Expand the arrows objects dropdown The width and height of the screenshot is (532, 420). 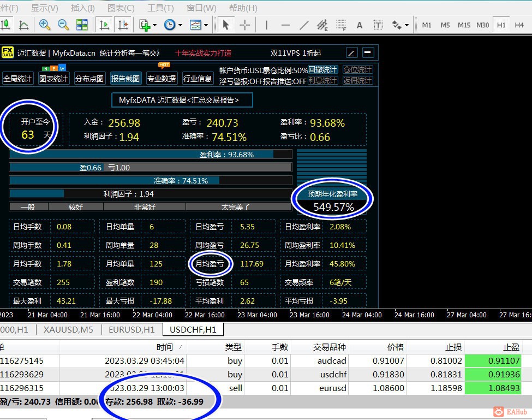(x=407, y=25)
